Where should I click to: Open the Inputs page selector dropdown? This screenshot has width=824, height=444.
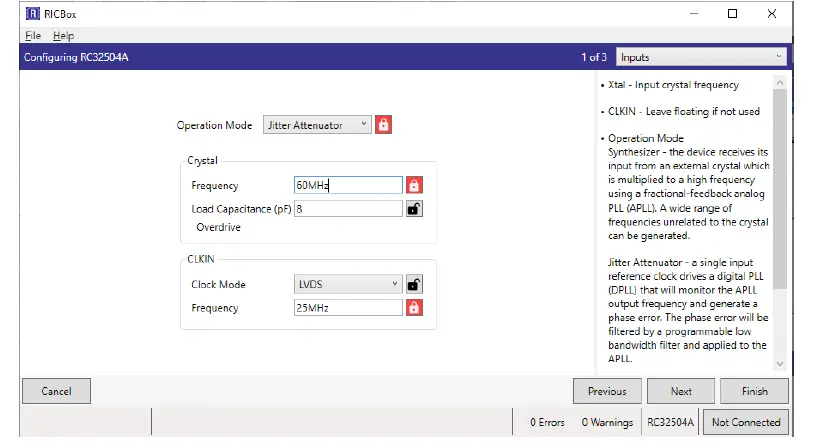[701, 57]
